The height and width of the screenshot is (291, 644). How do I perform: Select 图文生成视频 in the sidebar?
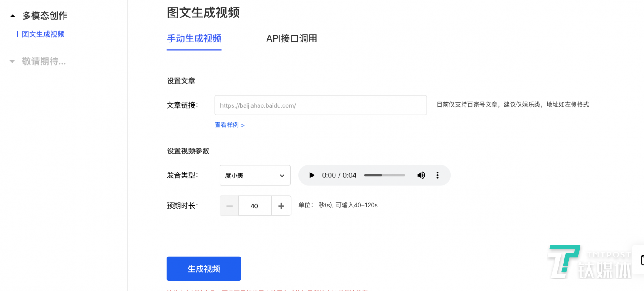(x=43, y=34)
